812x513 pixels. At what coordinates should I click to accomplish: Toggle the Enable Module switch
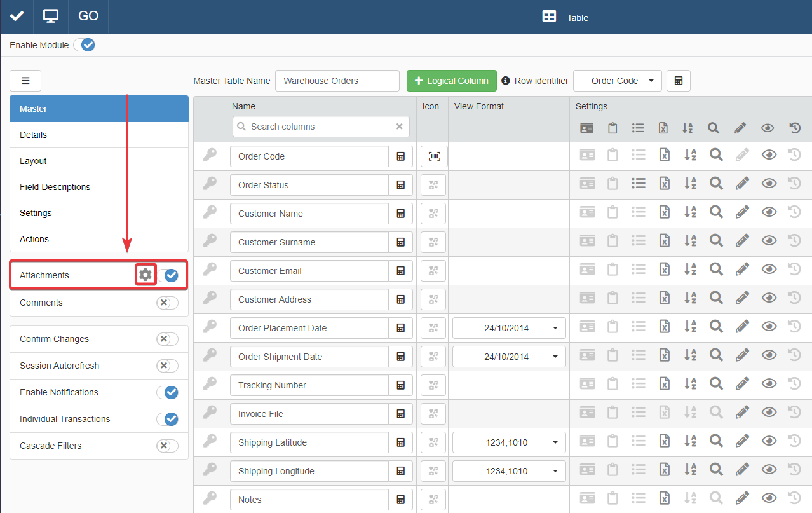tap(84, 45)
